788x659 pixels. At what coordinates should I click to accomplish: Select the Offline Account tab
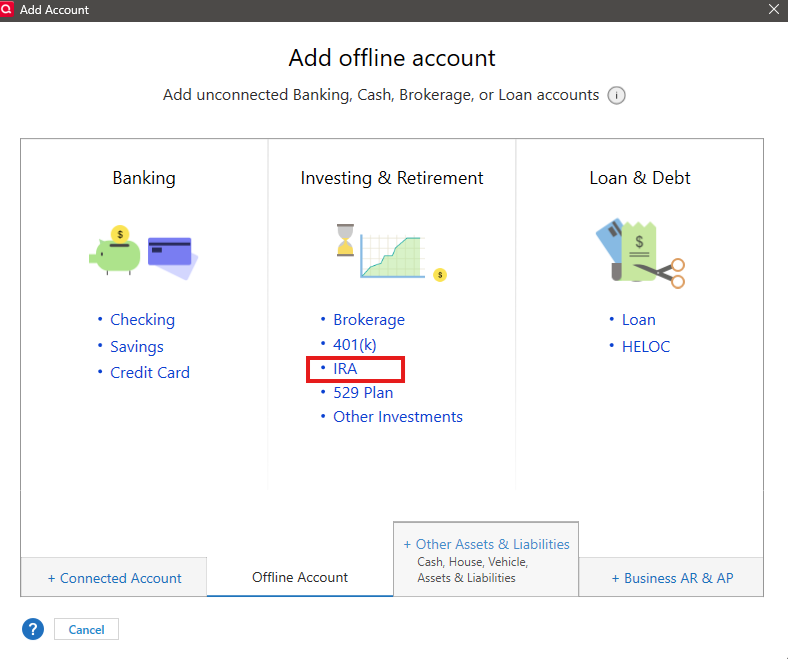[x=300, y=577]
